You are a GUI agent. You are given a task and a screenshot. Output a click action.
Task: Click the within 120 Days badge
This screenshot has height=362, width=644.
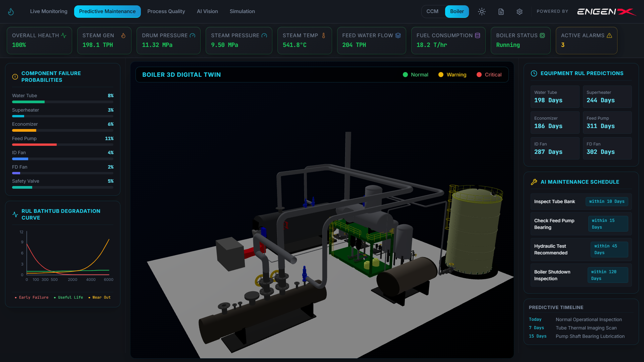pos(608,275)
